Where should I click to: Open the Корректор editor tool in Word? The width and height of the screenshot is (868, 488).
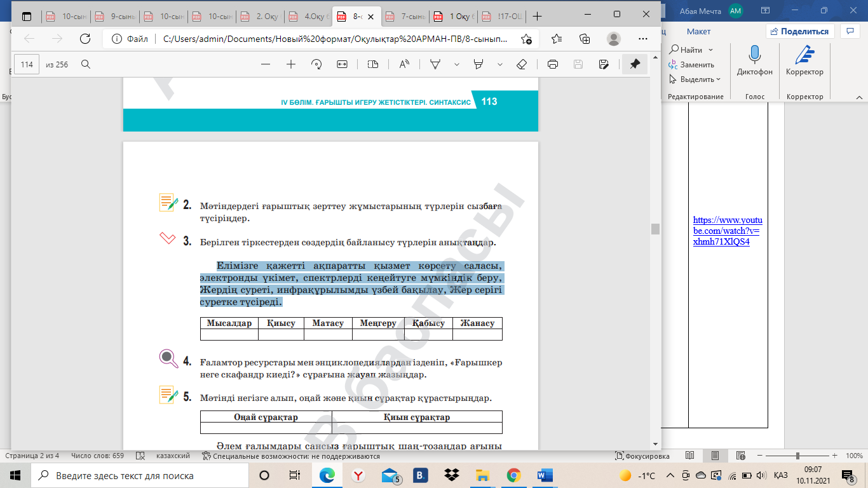click(804, 57)
